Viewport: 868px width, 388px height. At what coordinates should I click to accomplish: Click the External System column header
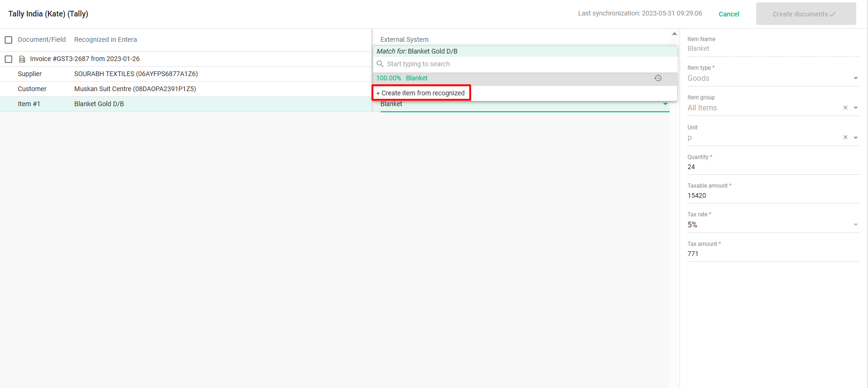pyautogui.click(x=404, y=39)
